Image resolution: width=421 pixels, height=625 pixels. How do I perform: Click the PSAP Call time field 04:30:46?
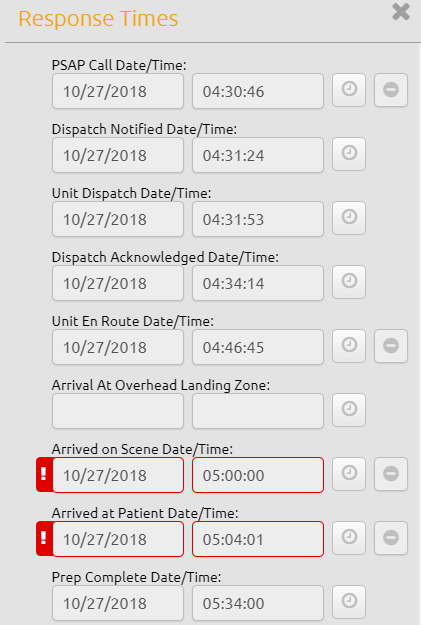(258, 91)
